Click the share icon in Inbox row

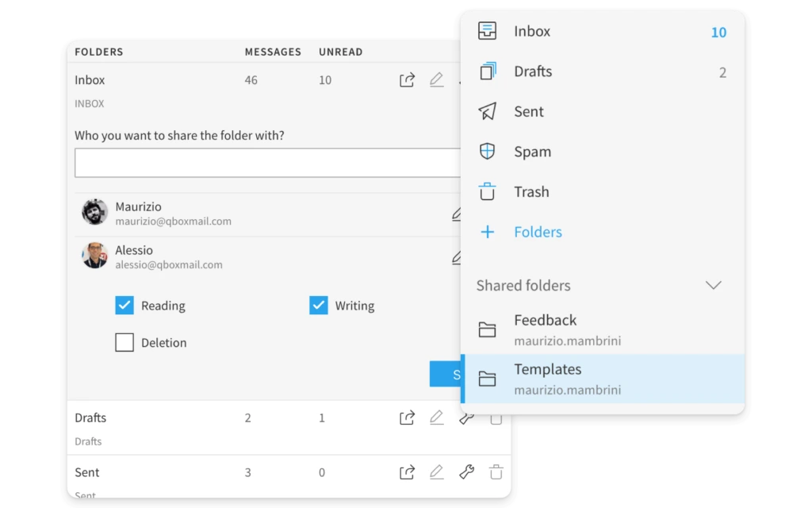pos(407,80)
